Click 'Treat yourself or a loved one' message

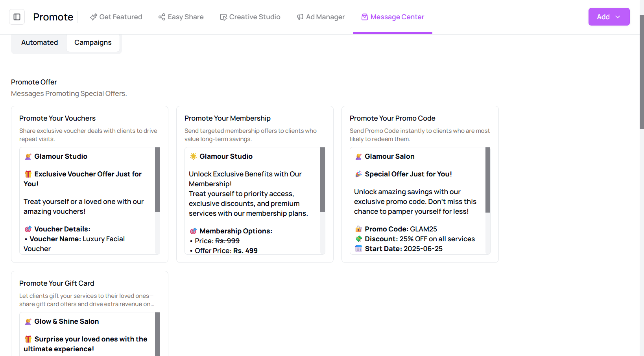point(83,206)
